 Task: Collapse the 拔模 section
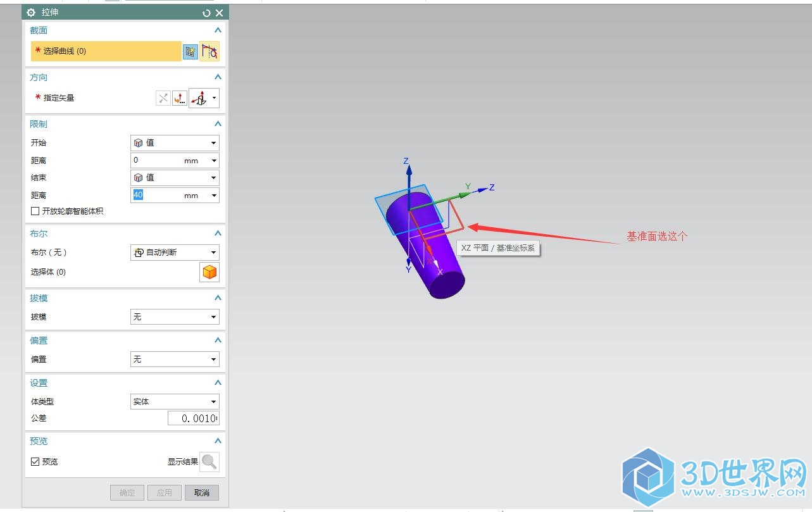[x=218, y=298]
